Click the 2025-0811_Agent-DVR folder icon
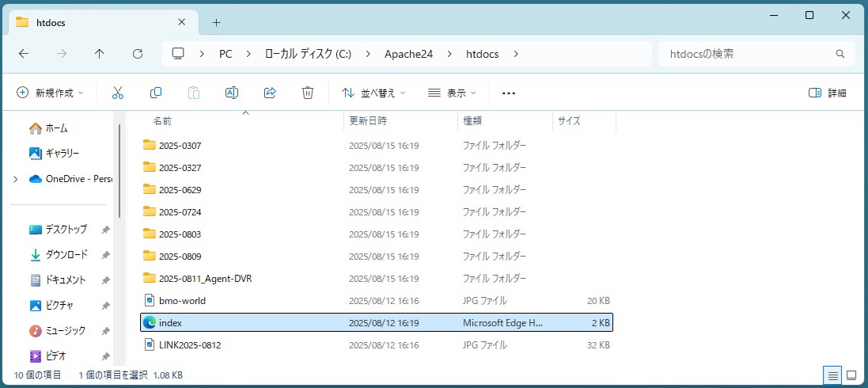This screenshot has height=388, width=868. 149,278
